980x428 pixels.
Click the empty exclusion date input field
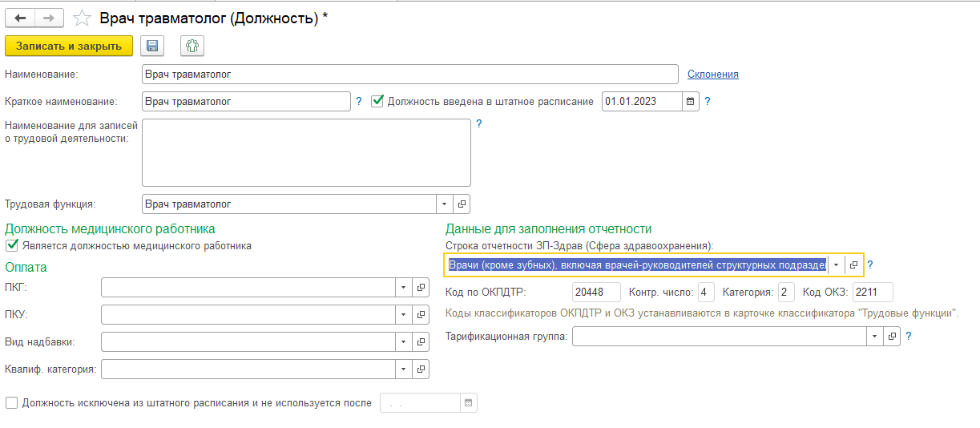coord(421,402)
